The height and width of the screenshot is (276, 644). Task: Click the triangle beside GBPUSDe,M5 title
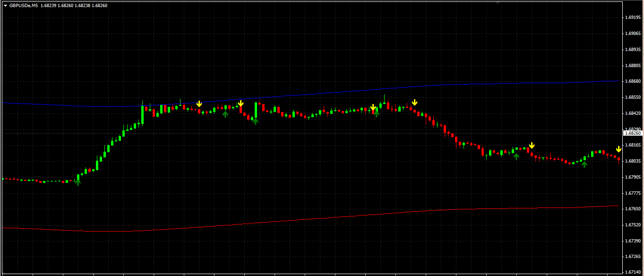(x=5, y=6)
